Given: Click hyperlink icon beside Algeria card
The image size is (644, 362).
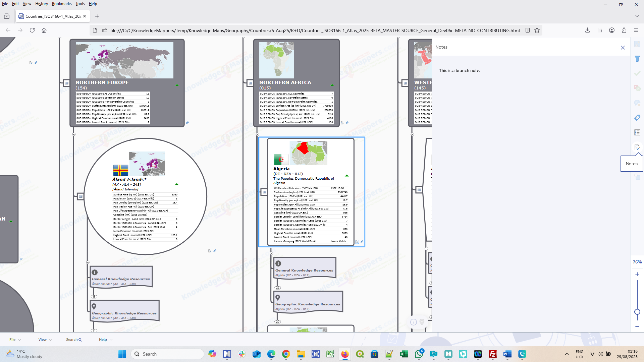Looking at the screenshot, I should click(x=362, y=242).
